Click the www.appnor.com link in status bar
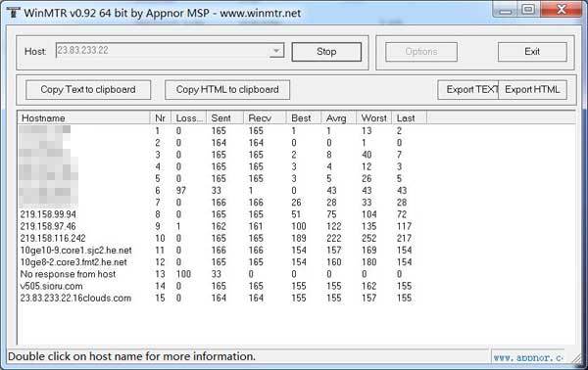Viewport: 588px width, 370px height. [x=528, y=357]
